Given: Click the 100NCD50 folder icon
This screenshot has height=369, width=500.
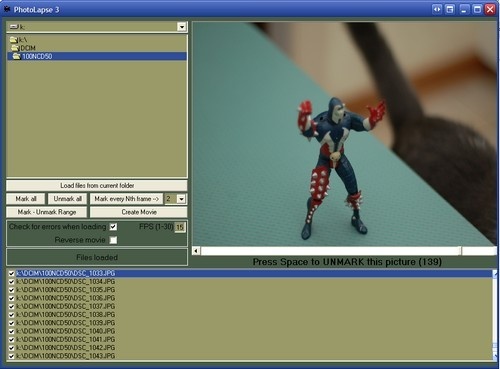Looking at the screenshot, I should coord(17,56).
